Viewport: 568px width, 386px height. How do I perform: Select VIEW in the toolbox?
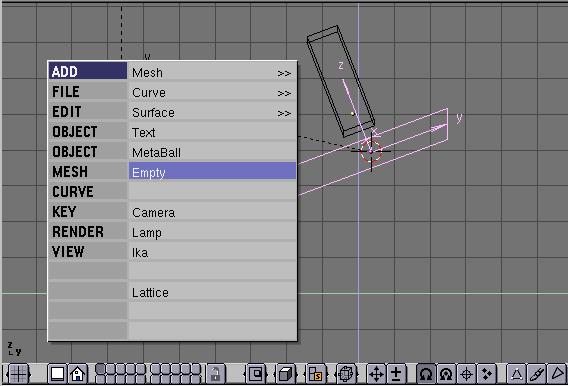coord(88,251)
